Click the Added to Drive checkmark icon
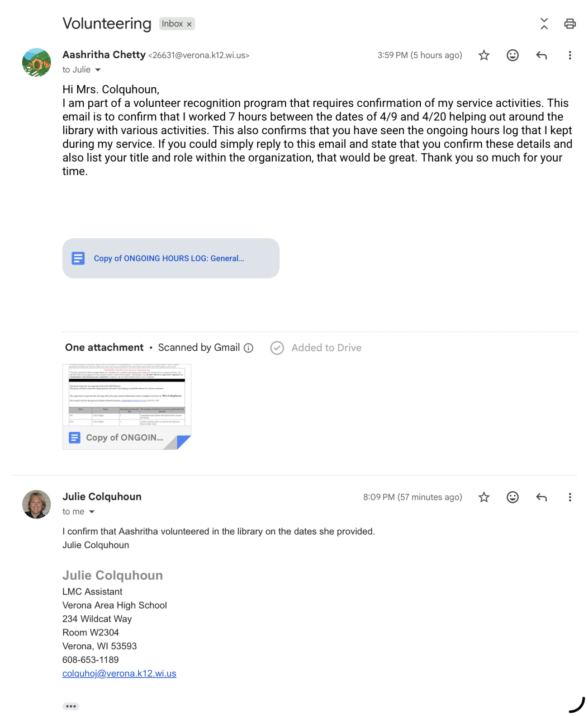The image size is (588, 716). pyautogui.click(x=277, y=348)
